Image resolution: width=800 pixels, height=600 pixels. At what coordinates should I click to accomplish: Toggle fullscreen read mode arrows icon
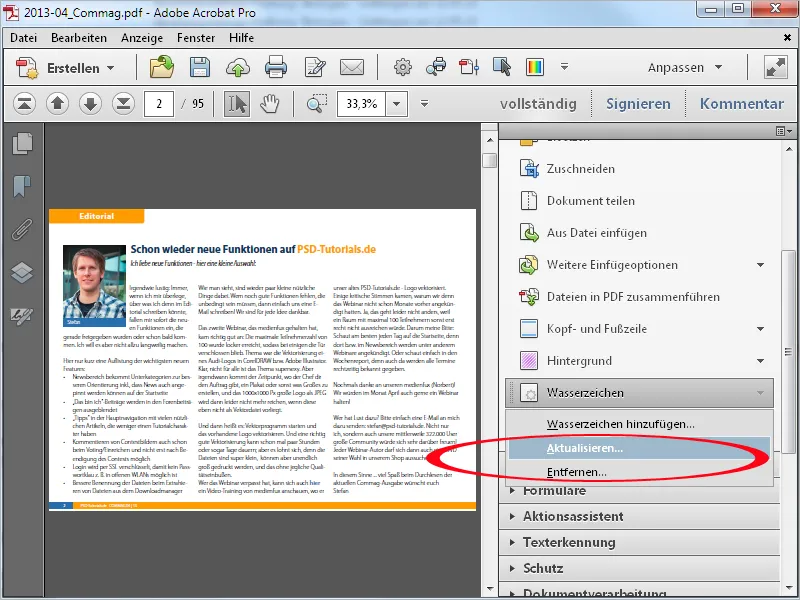coord(775,67)
